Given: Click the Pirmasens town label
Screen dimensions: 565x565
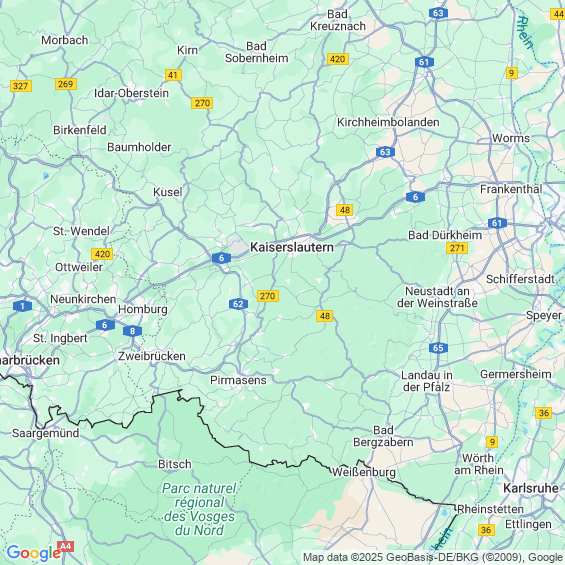Looking at the screenshot, I should pyautogui.click(x=238, y=380).
